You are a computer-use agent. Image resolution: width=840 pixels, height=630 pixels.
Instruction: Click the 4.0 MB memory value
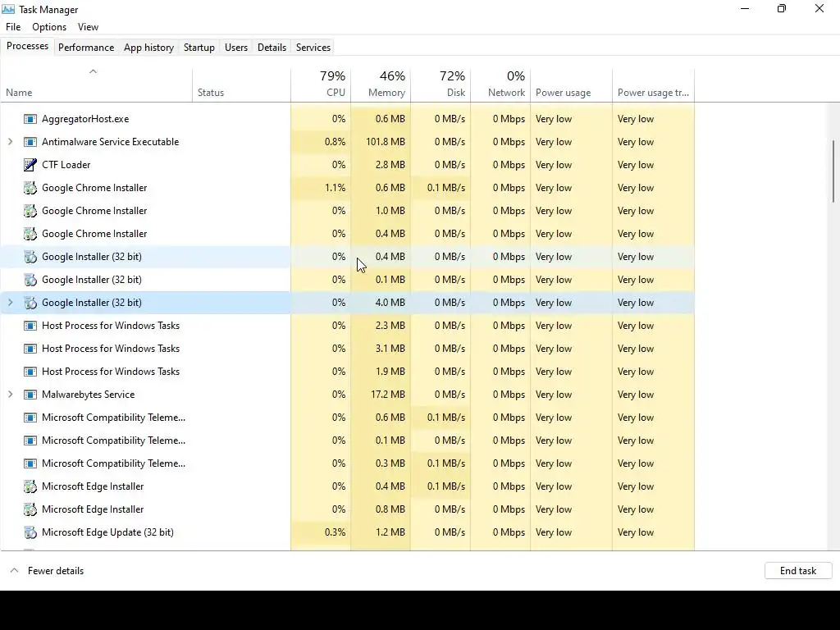pos(390,303)
